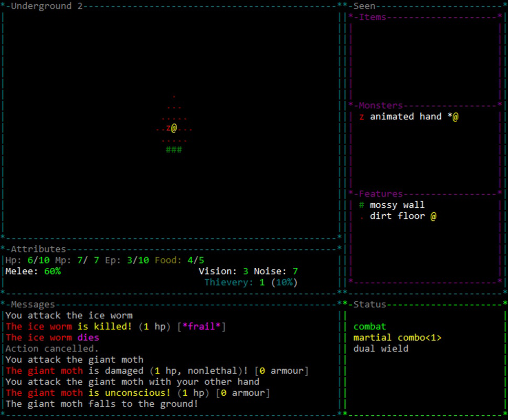Click the Food value 4/5
Screen dimensions: 508x420
click(196, 260)
